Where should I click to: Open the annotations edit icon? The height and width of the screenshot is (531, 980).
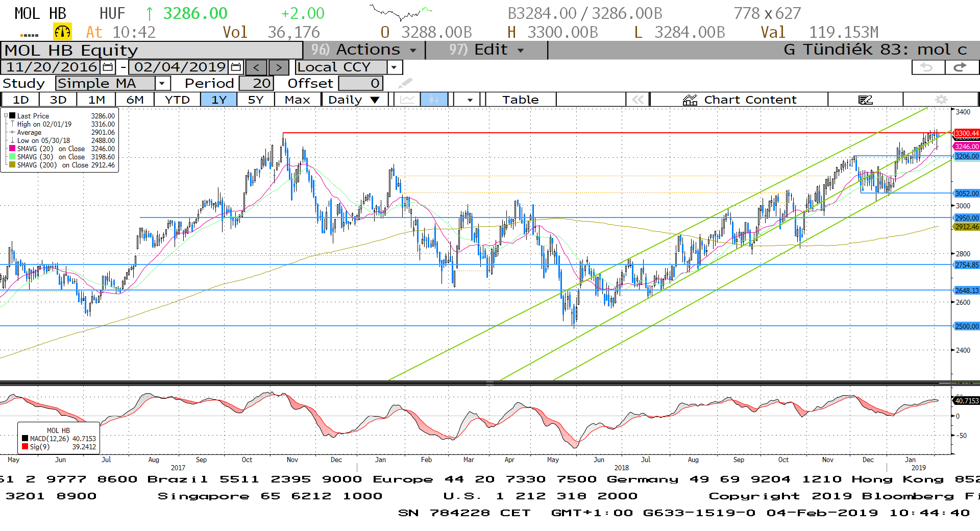[866, 100]
